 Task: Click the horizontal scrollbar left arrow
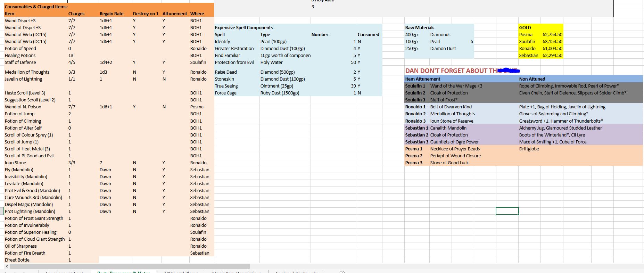click(x=7, y=266)
